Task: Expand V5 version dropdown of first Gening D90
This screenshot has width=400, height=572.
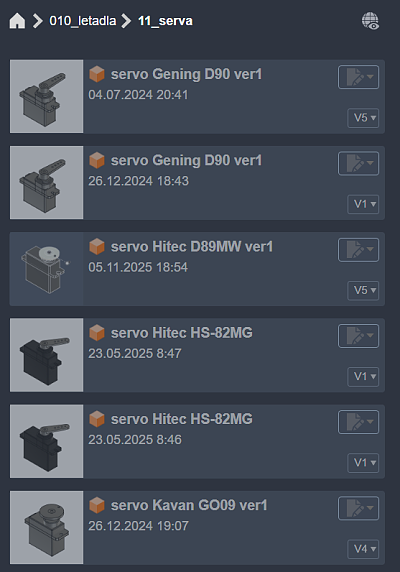Action: (x=363, y=118)
